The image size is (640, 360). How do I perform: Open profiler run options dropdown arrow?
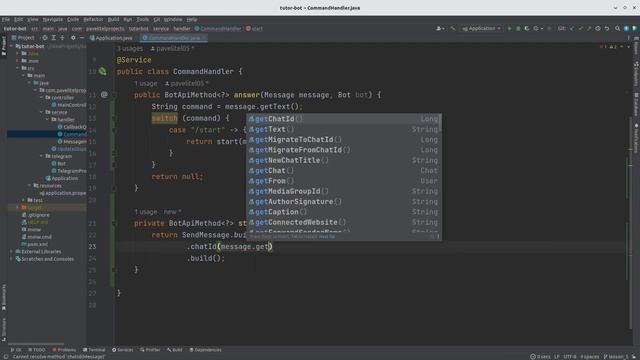point(542,29)
